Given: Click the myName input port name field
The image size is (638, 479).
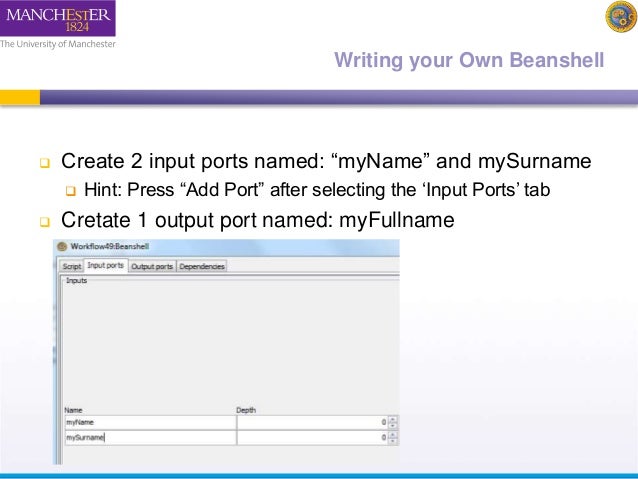Looking at the screenshot, I should (x=150, y=422).
